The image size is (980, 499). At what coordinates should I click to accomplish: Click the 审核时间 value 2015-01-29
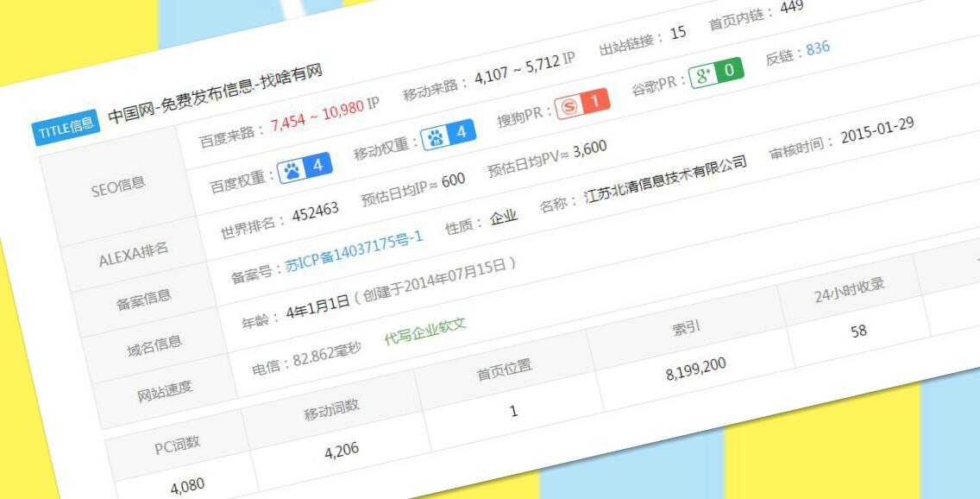877,132
